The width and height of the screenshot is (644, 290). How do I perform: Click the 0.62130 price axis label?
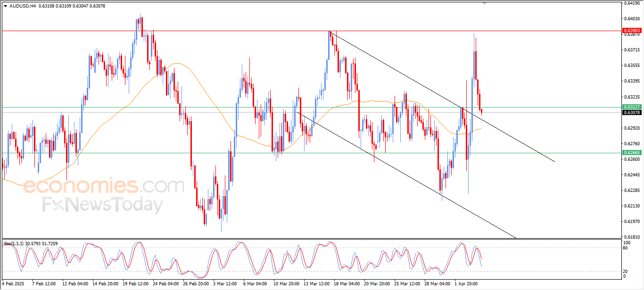632,206
